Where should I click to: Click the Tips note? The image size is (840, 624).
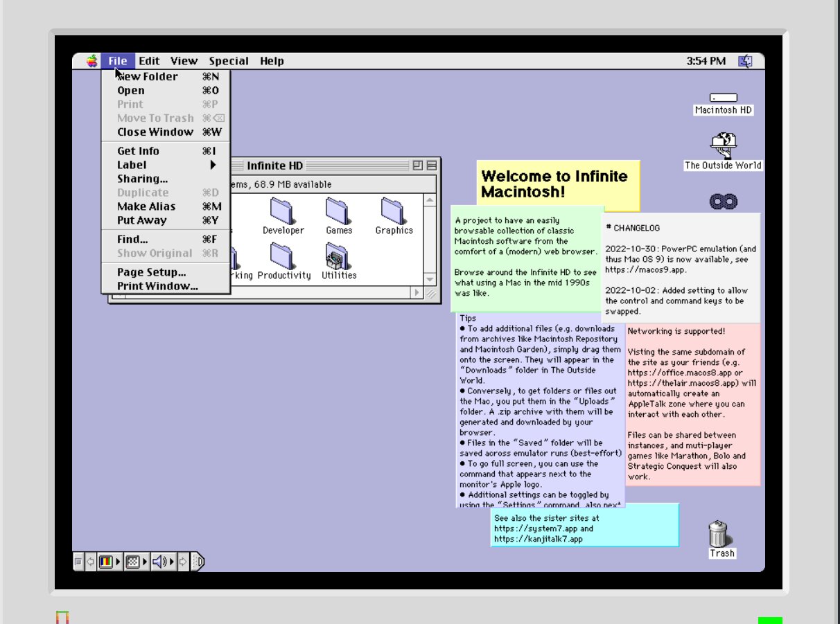[541, 411]
